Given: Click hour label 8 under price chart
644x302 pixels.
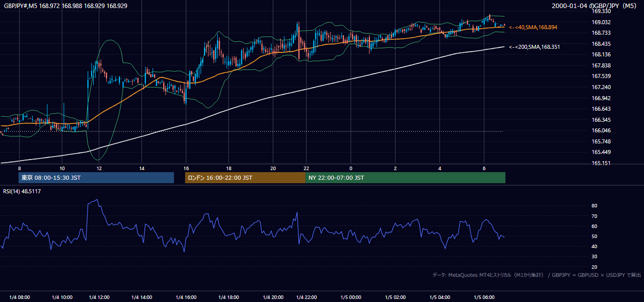Looking at the screenshot, I should (x=19, y=168).
